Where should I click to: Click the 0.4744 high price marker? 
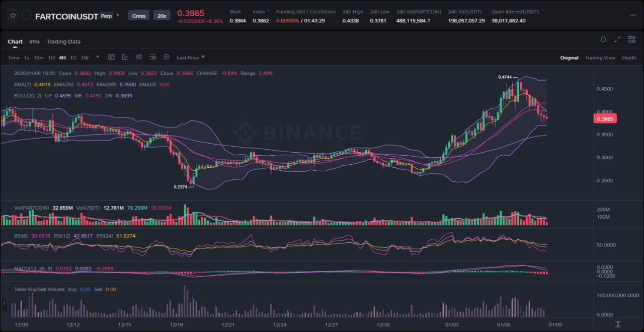505,77
